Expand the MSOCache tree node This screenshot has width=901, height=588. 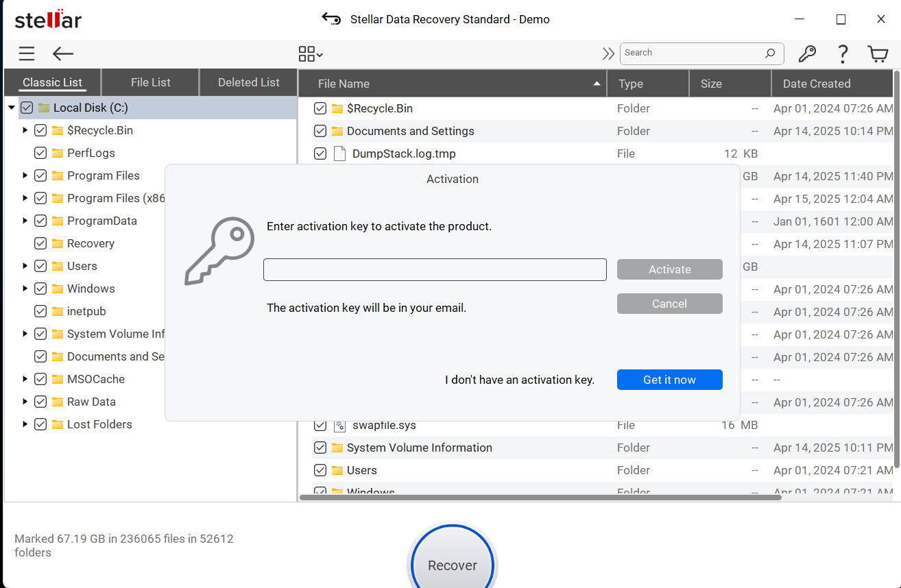(x=25, y=379)
